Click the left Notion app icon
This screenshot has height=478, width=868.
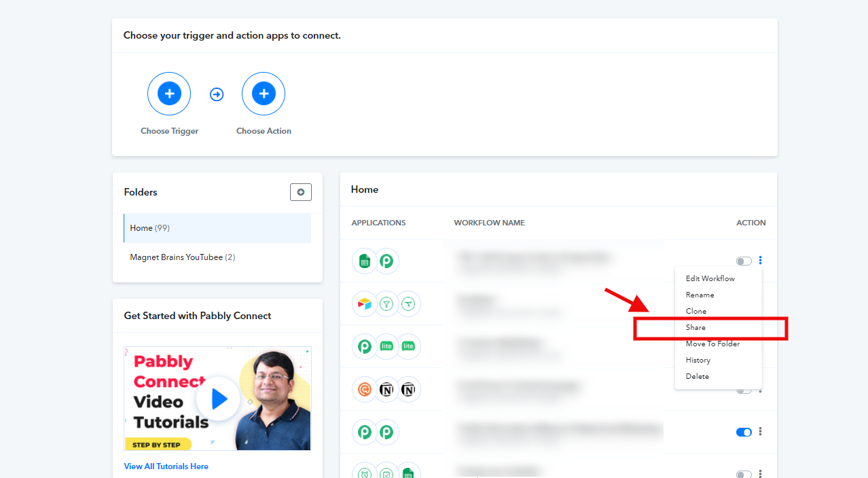(386, 389)
